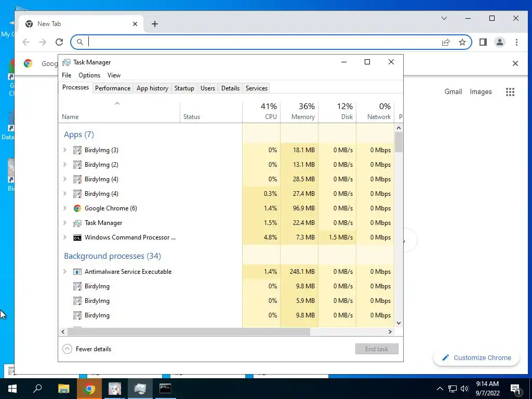
Task: Click the Task Manager process row icon
Action: tap(77, 223)
